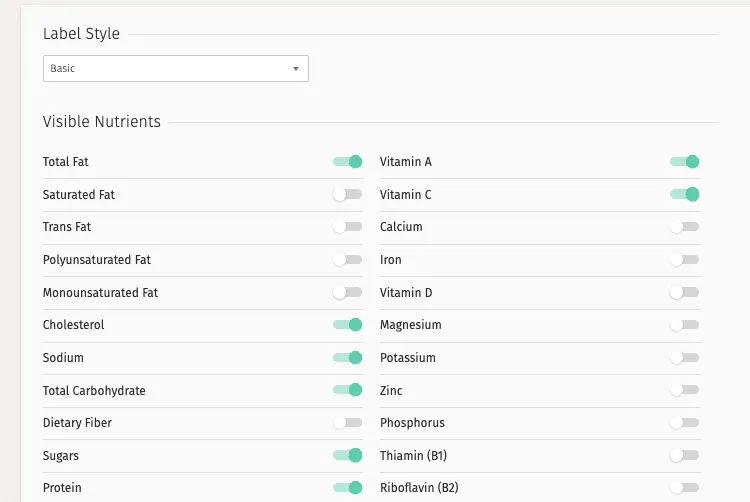
Task: Turn off the Vitamin A toggle
Action: (684, 162)
